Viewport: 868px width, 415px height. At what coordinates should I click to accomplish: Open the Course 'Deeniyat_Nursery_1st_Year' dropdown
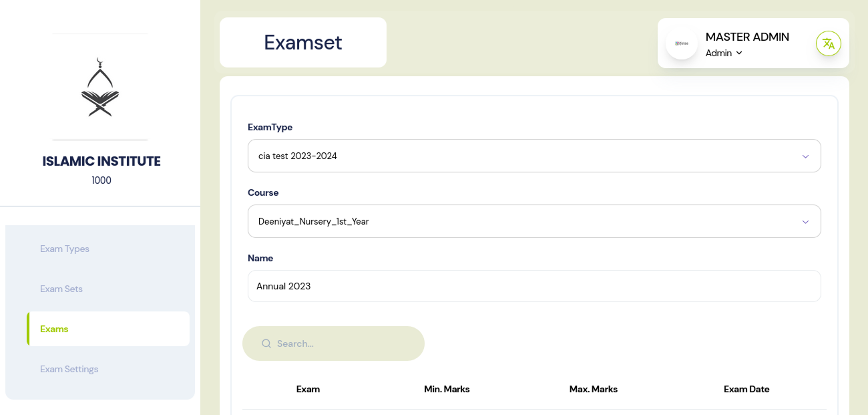tap(527, 221)
